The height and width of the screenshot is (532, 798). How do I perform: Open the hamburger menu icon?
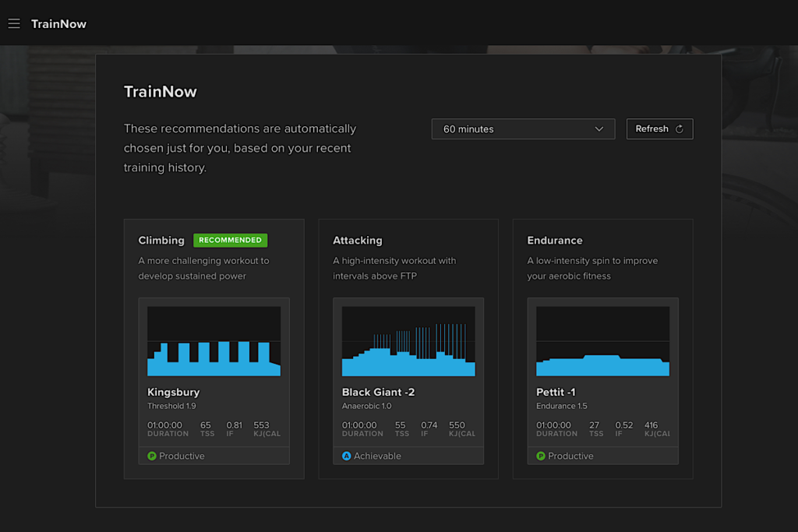click(14, 23)
